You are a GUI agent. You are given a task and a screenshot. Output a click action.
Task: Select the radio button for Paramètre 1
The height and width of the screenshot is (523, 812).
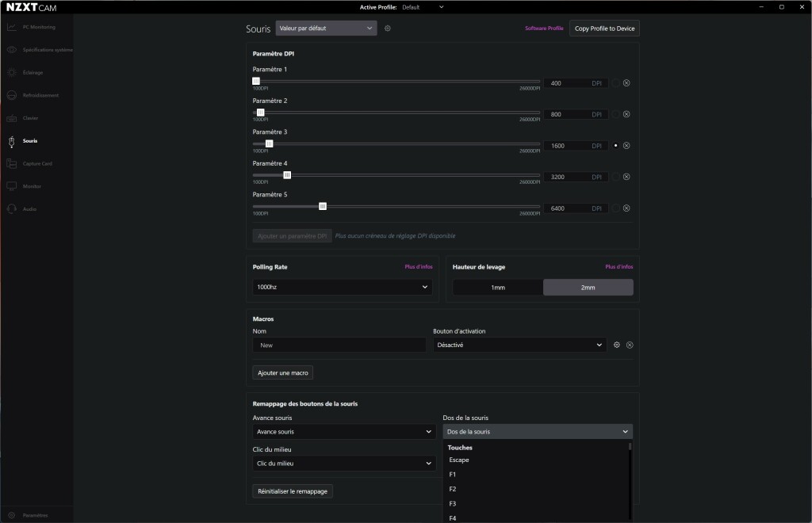point(616,82)
